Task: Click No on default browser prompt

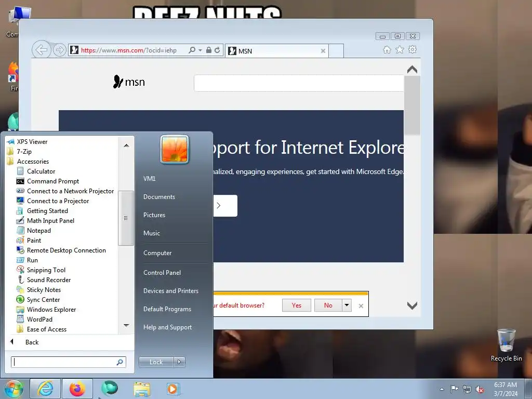Action: pos(328,305)
